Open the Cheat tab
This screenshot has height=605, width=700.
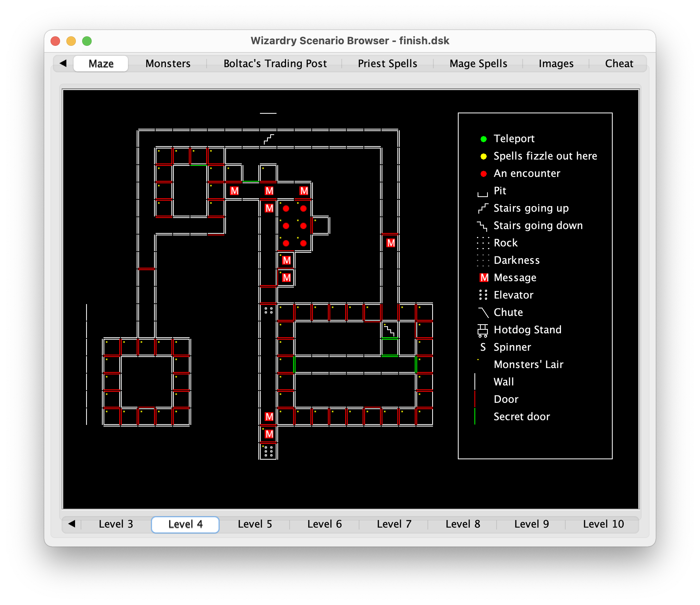point(619,64)
